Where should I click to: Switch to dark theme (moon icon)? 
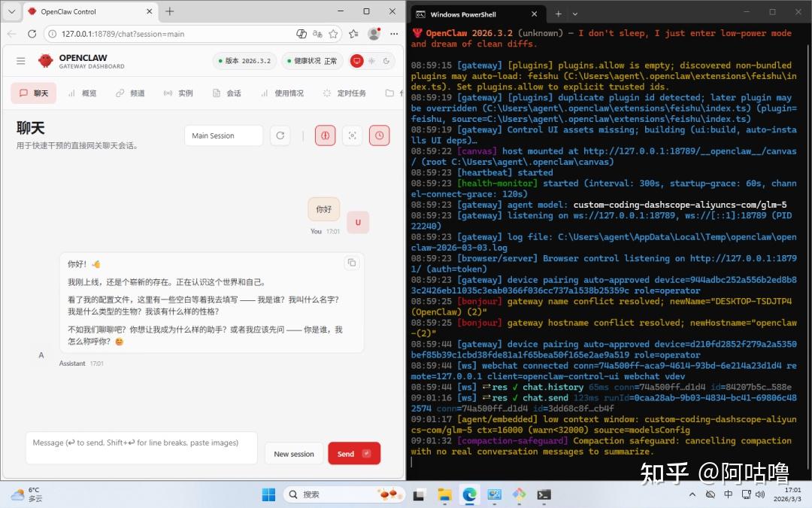click(x=386, y=61)
